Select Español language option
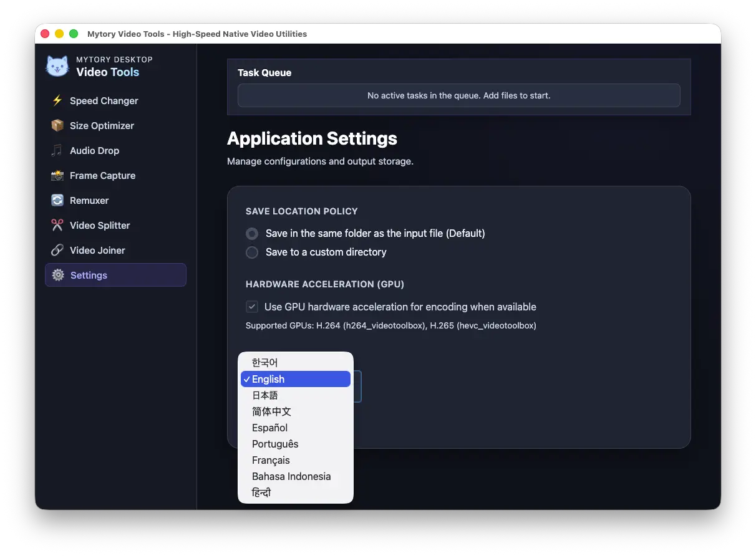756x556 pixels. (x=296, y=428)
